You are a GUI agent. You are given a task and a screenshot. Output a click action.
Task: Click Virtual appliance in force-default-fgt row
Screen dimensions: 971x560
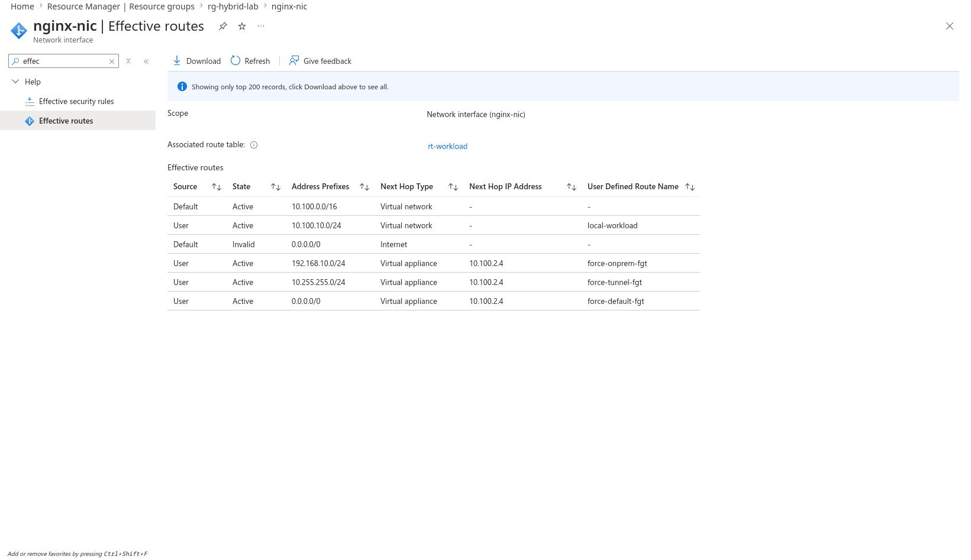click(409, 301)
